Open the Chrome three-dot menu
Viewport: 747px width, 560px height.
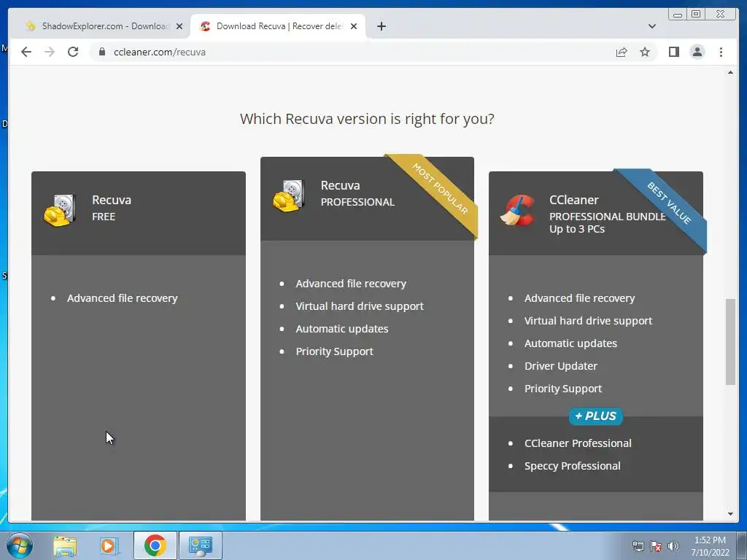721,52
